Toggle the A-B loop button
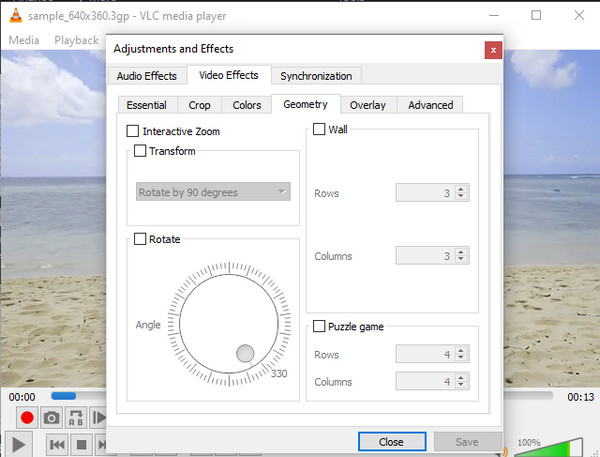Image resolution: width=600 pixels, height=457 pixels. point(76,418)
